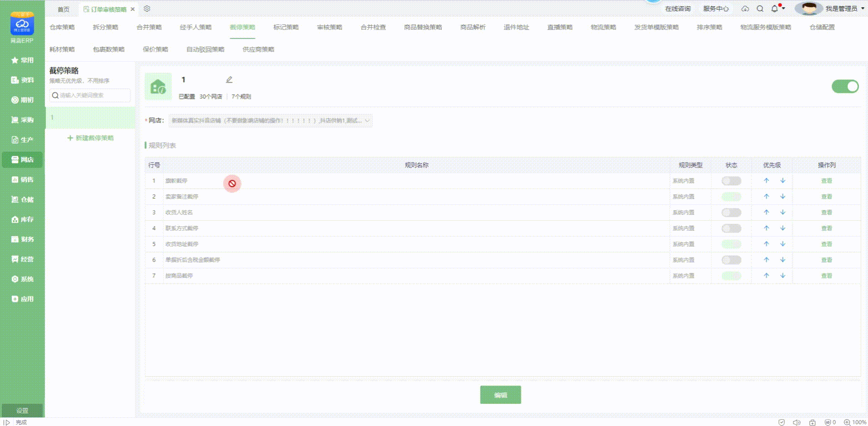Click 新建截停策略 to add strategy

click(91, 138)
